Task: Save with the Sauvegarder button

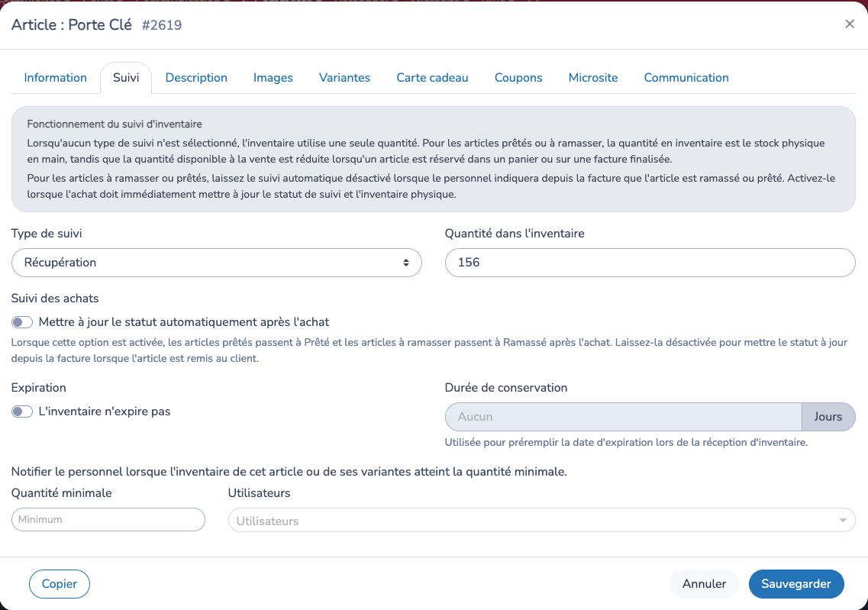Action: (796, 584)
